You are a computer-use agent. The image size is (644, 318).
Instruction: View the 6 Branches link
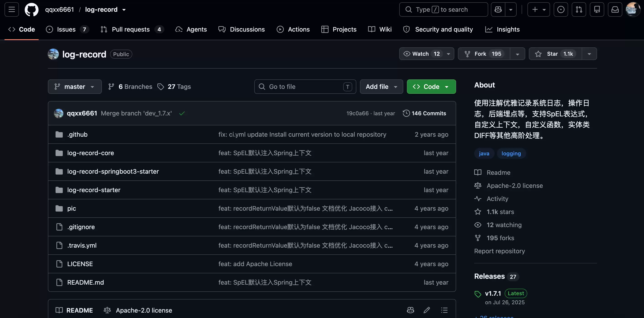[x=130, y=87]
